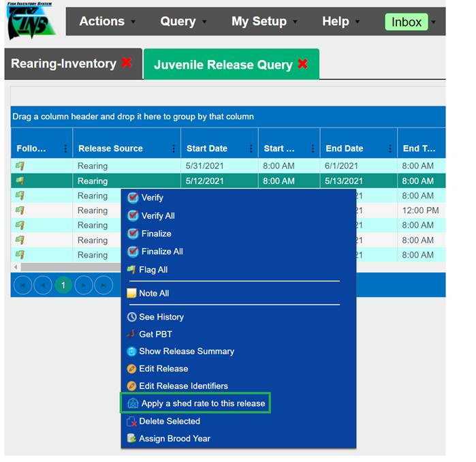Choose Note All menu entry
476x462 pixels.
tap(154, 293)
